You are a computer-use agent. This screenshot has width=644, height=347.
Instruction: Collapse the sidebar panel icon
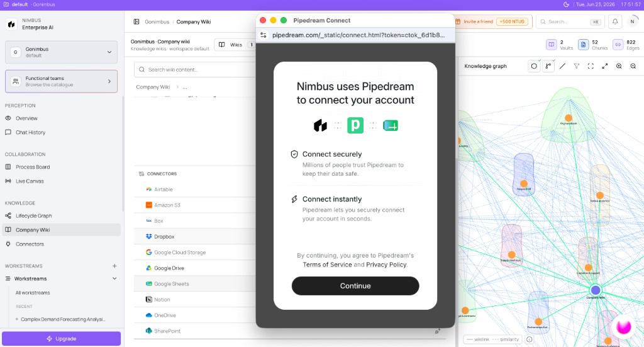136,22
